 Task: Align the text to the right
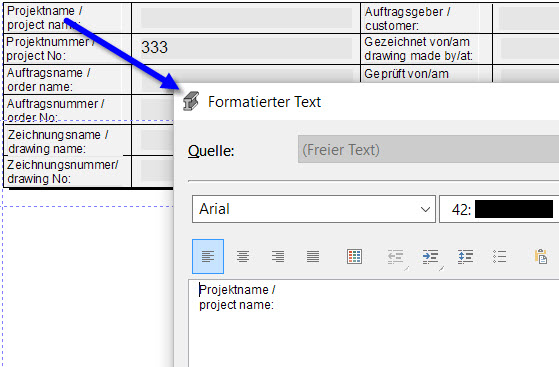pyautogui.click(x=278, y=256)
